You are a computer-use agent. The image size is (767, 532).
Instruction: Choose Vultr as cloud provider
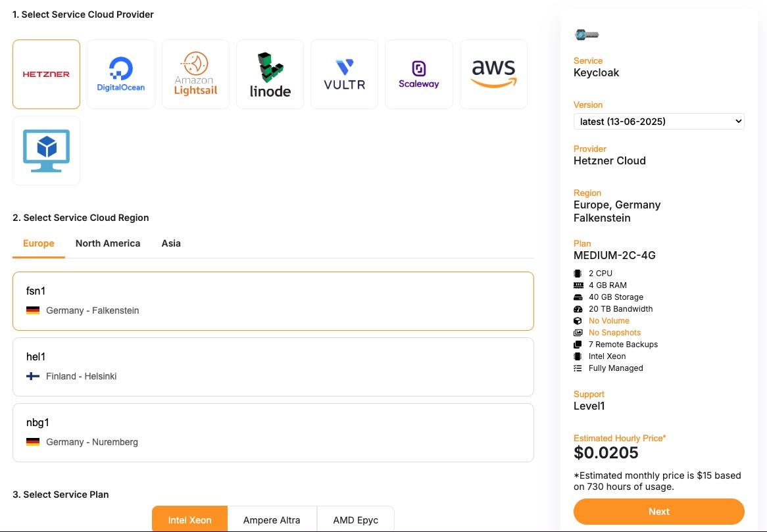click(344, 74)
